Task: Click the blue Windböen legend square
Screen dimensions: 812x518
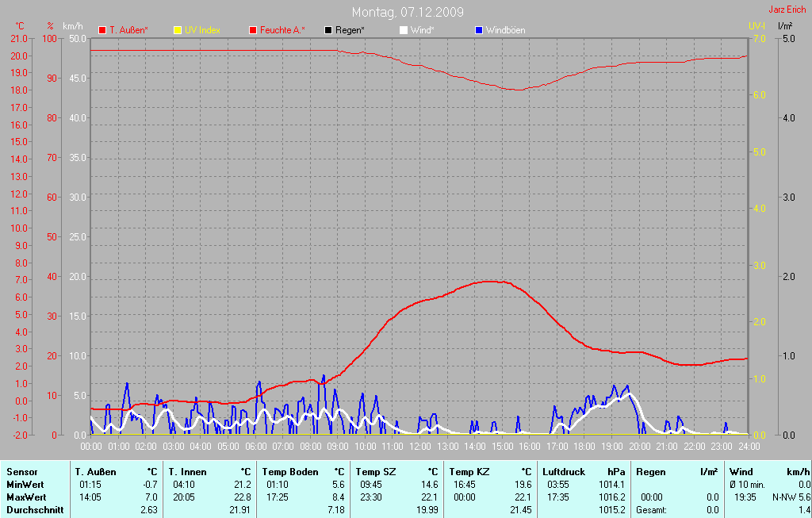Action: click(x=478, y=30)
